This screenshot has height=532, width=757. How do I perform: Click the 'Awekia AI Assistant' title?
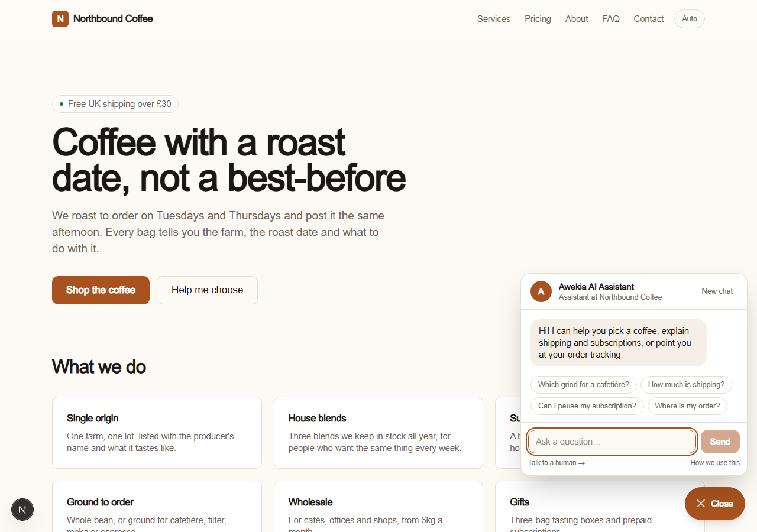coord(596,287)
